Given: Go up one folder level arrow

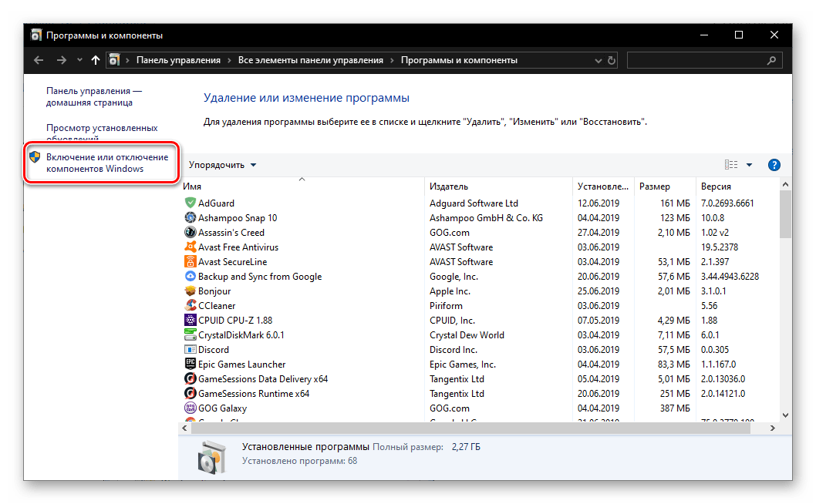Looking at the screenshot, I should tap(95, 60).
